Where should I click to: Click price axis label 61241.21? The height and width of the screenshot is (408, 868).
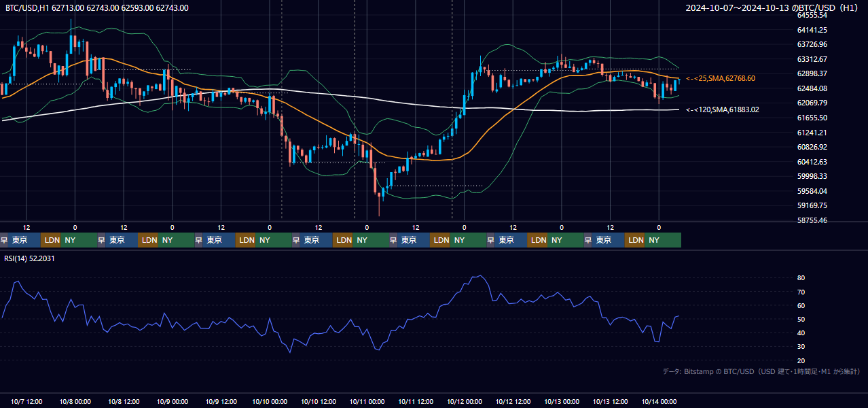812,133
